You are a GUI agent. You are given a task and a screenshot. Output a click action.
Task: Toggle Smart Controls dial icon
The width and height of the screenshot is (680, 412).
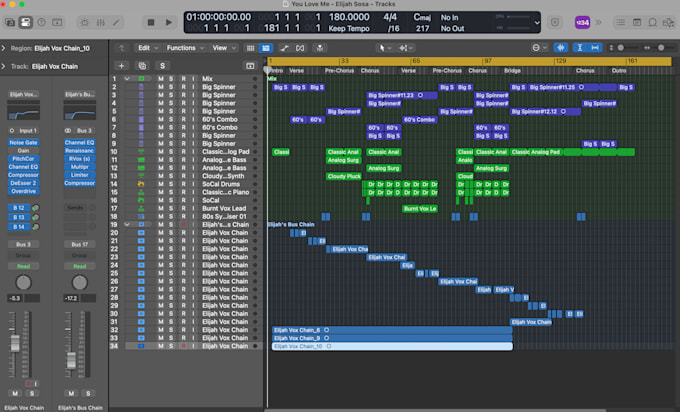coord(85,22)
